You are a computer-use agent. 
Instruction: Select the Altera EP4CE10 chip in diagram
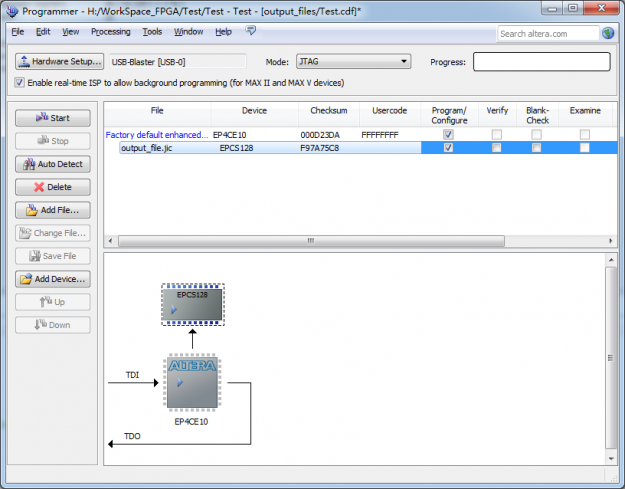tap(193, 383)
